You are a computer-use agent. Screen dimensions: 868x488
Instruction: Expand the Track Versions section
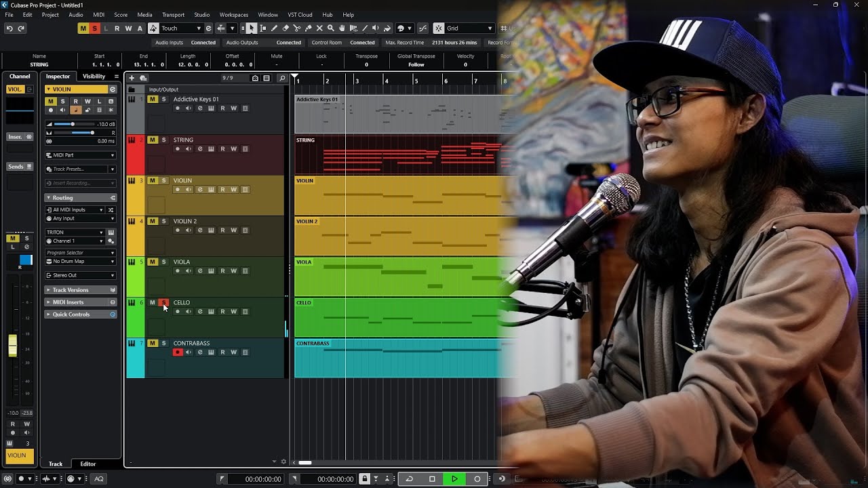81,290
